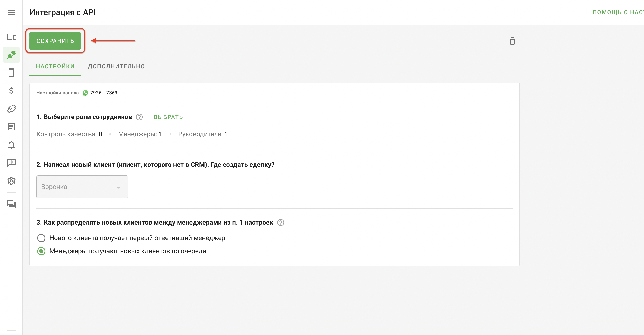Switch to the Дополнительно tab

coord(116,66)
